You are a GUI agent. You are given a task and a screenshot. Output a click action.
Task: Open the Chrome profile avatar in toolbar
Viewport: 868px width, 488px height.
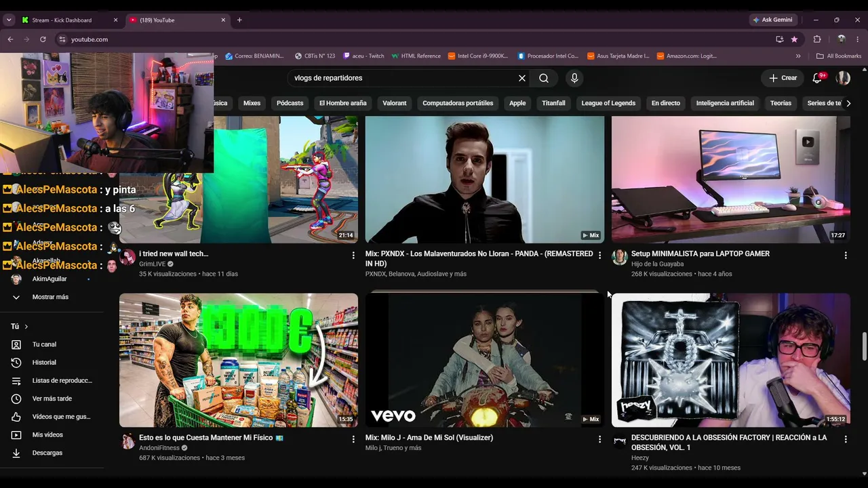(842, 39)
